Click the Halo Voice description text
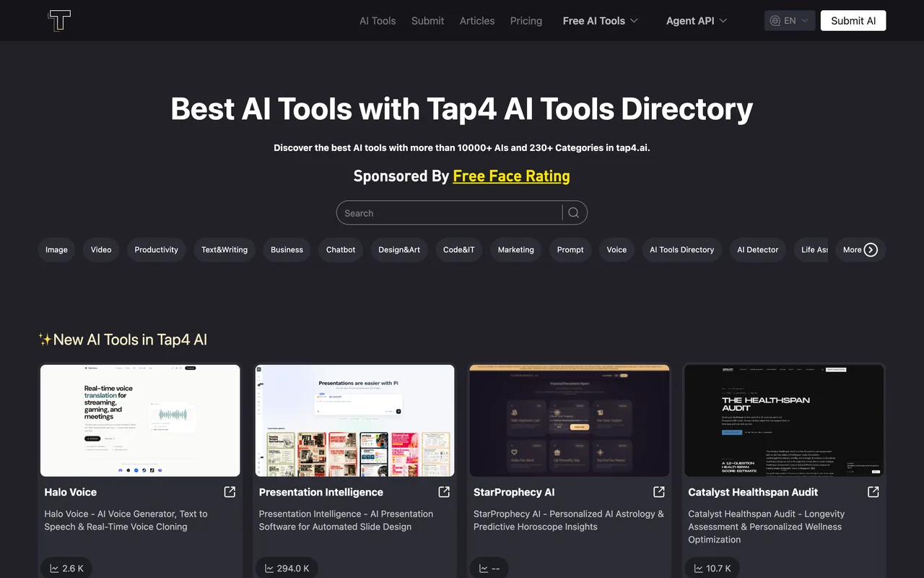 point(126,520)
